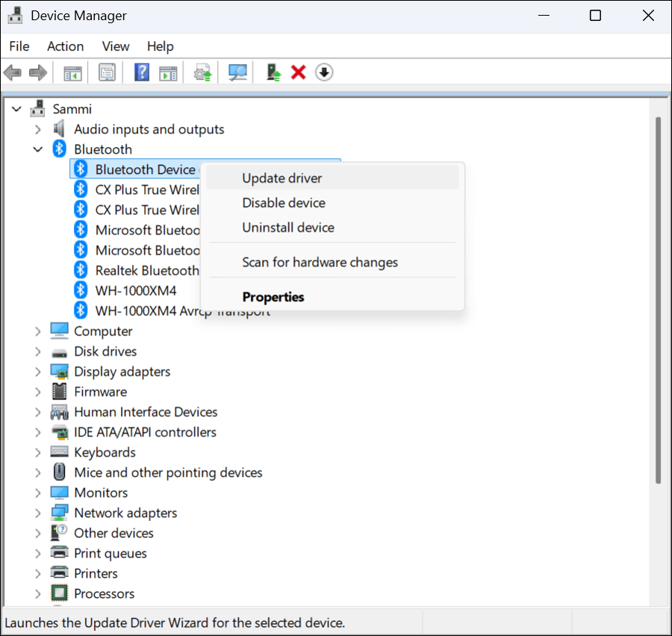Collapse the Bluetooth category

click(x=38, y=149)
